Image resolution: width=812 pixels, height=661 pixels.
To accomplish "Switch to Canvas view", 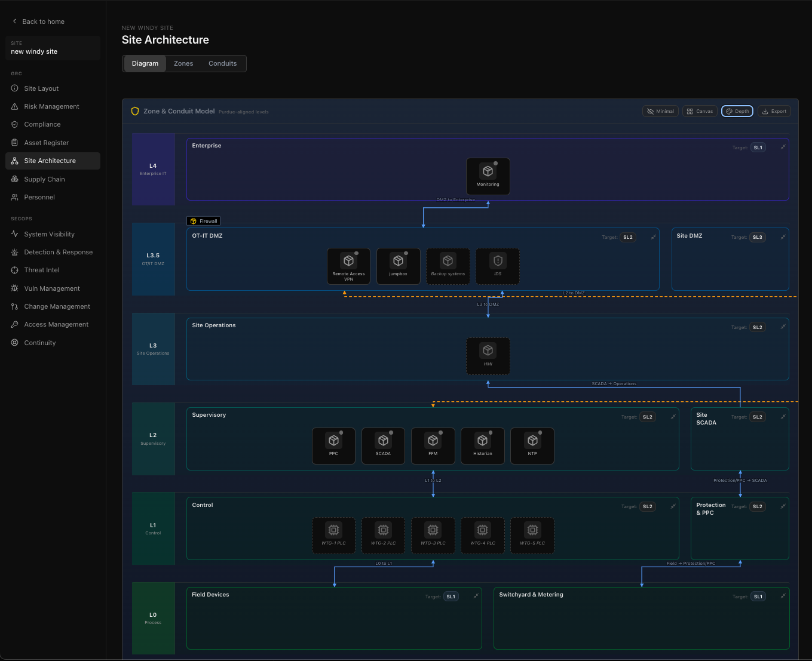I will tap(700, 111).
